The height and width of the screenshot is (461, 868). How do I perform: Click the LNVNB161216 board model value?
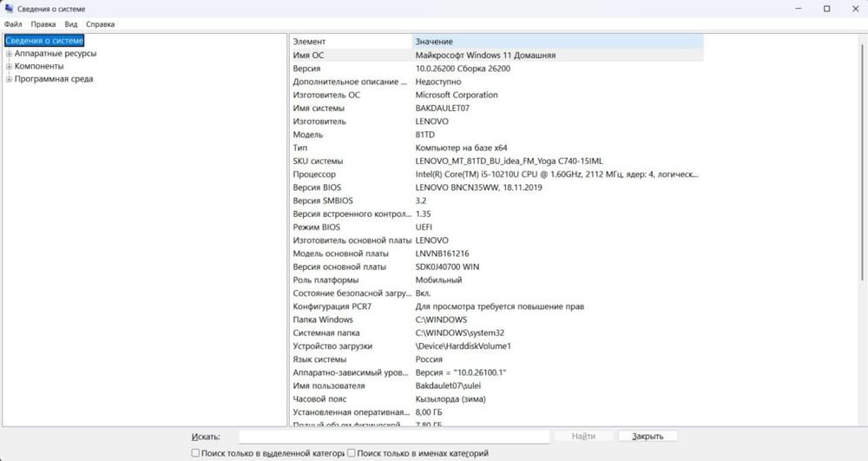pyautogui.click(x=443, y=254)
